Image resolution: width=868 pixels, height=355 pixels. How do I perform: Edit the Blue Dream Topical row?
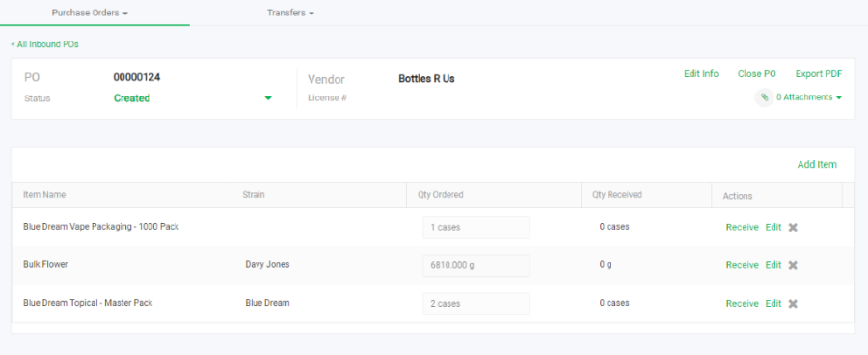[x=773, y=304]
